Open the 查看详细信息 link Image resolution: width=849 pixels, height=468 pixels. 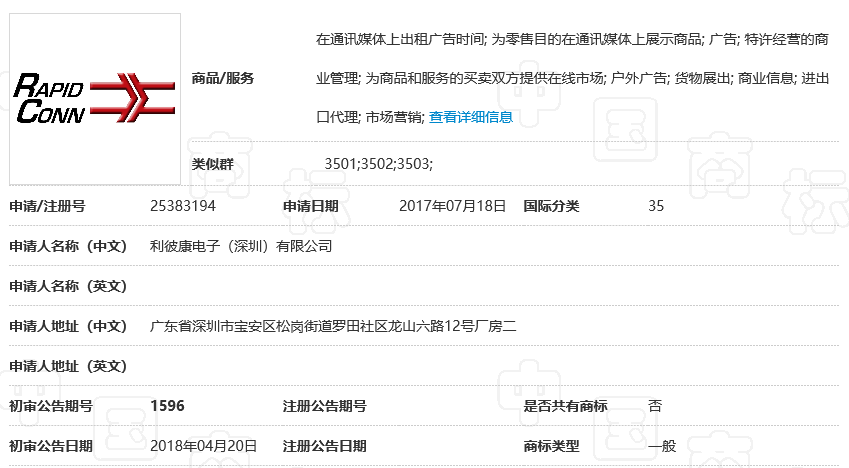point(470,117)
